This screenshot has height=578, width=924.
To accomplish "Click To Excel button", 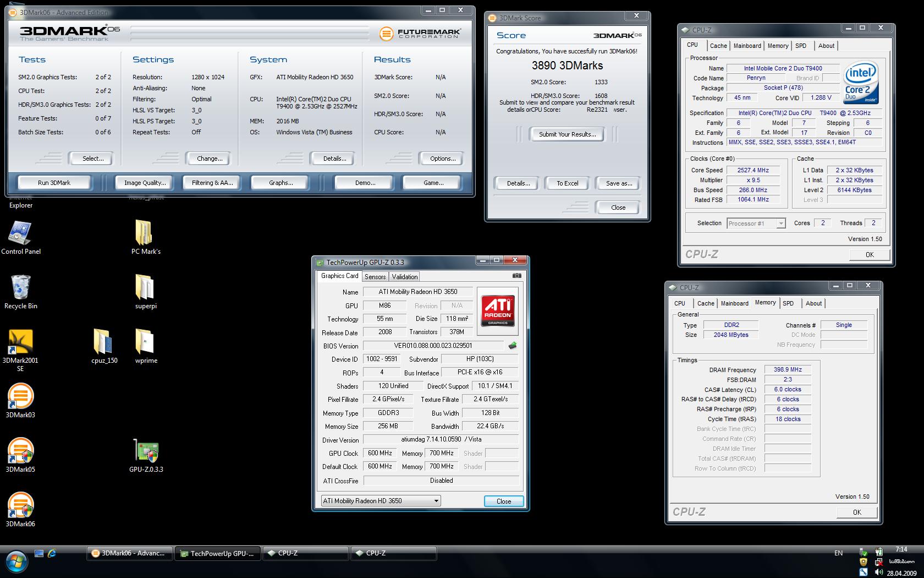I will (567, 183).
